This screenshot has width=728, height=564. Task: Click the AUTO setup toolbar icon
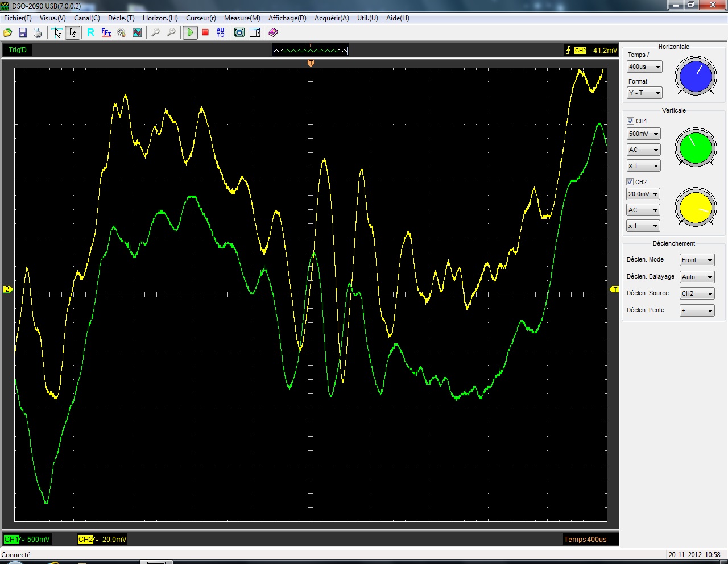click(x=221, y=33)
